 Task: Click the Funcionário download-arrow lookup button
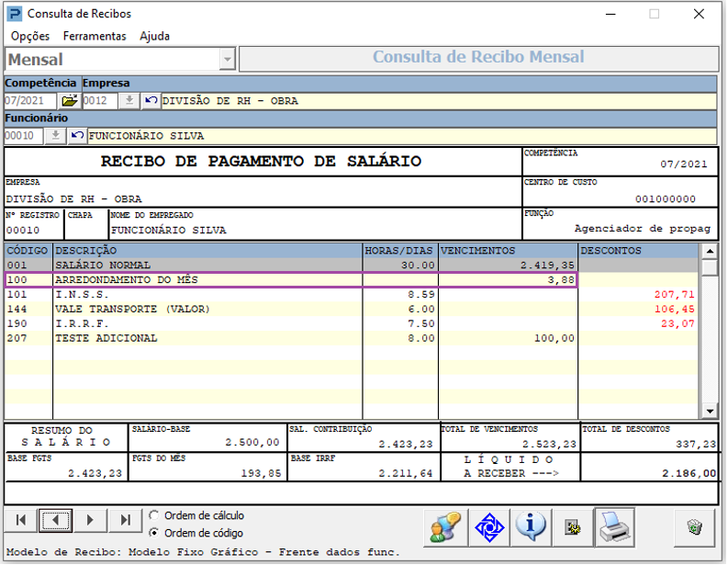coord(55,136)
